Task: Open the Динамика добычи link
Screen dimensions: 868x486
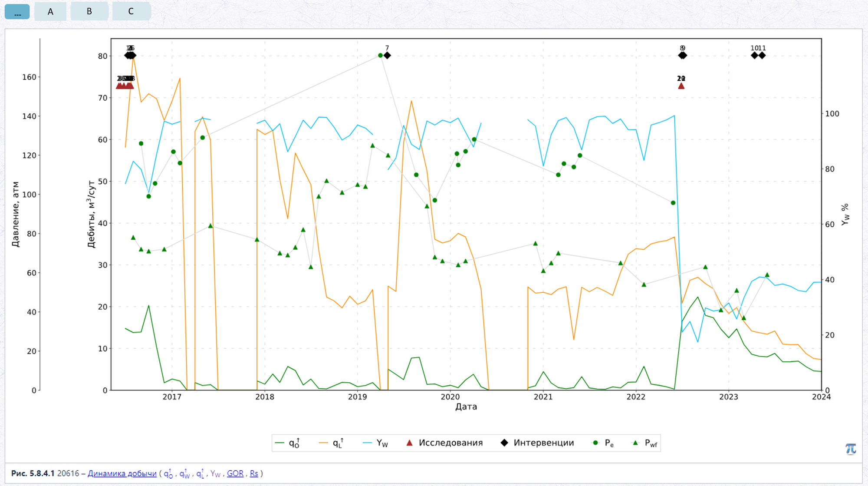Action: 122,473
